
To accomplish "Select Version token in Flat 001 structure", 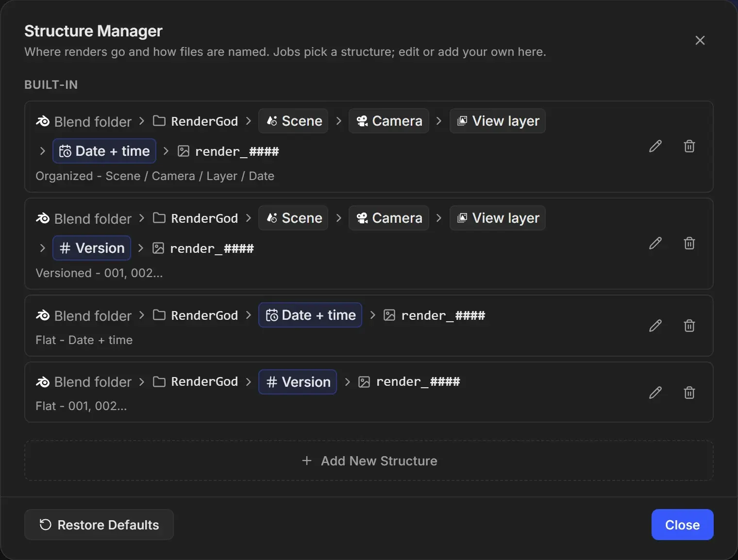I will click(x=298, y=382).
